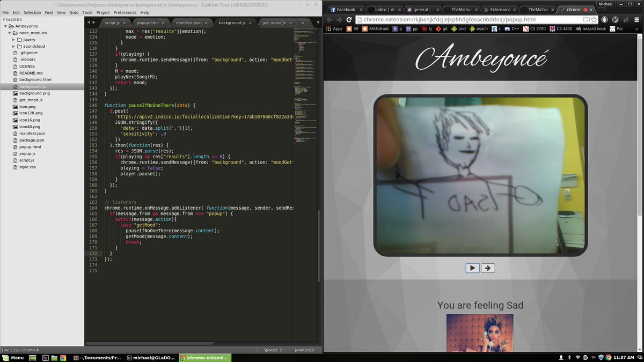
Task: Open style.css from the sidebar
Action: click(27, 167)
